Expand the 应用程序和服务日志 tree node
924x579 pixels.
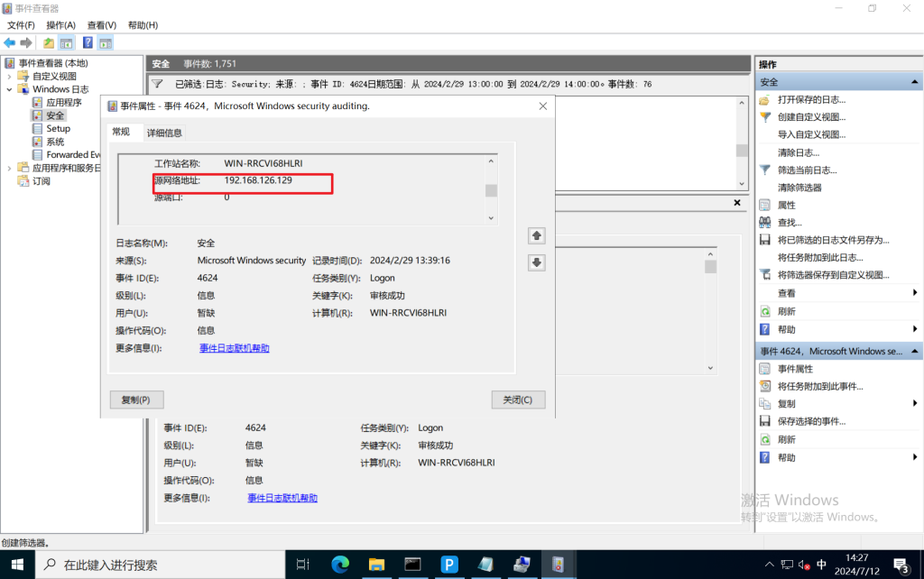click(x=10, y=168)
